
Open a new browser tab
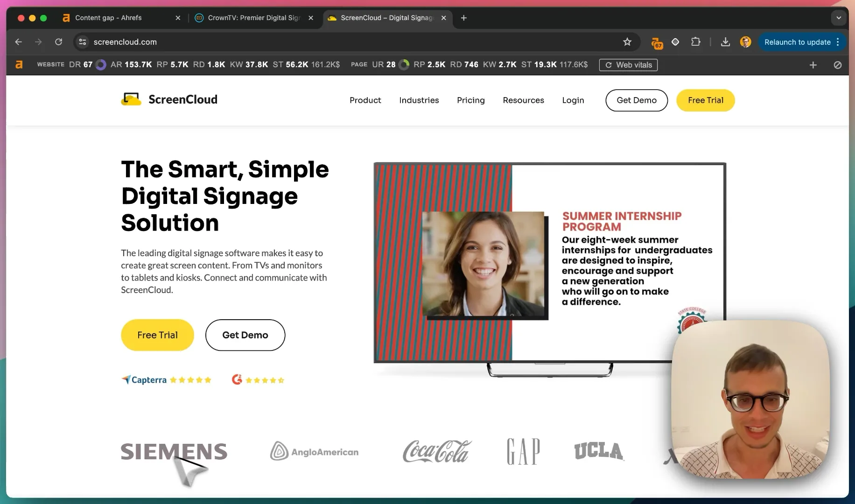coord(463,18)
